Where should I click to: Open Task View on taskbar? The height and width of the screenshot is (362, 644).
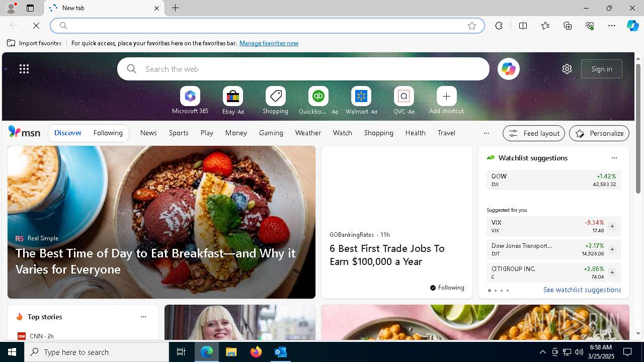click(x=181, y=352)
